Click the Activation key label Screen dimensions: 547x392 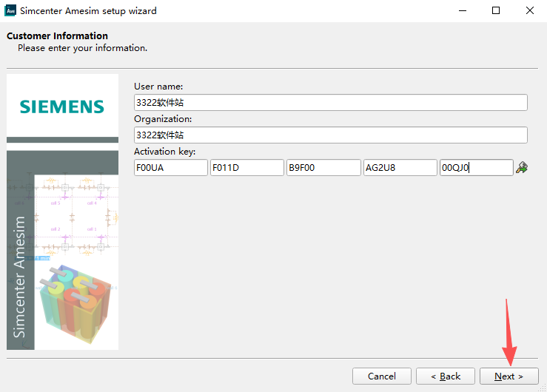click(164, 152)
